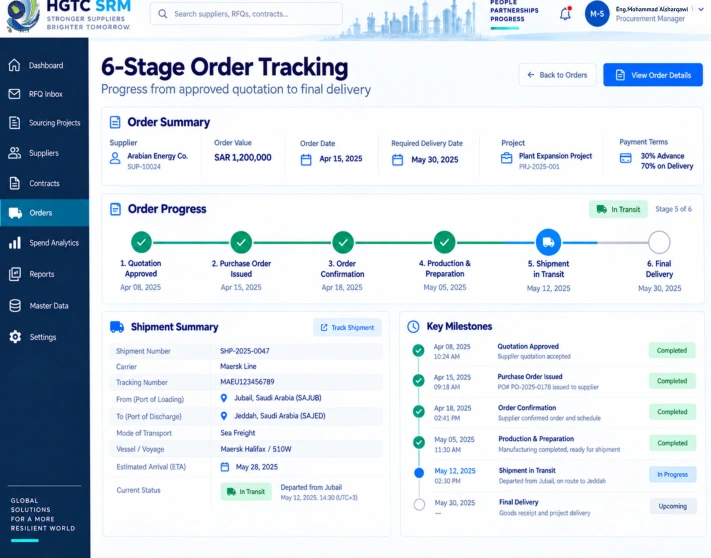711x558 pixels.
Task: Select the Sourcing Projects document icon
Action: pyautogui.click(x=15, y=122)
